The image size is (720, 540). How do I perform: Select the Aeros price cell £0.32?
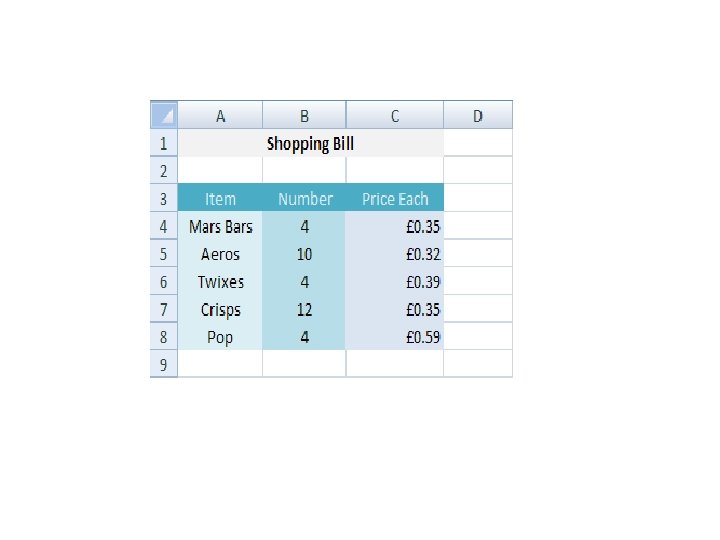(x=395, y=253)
